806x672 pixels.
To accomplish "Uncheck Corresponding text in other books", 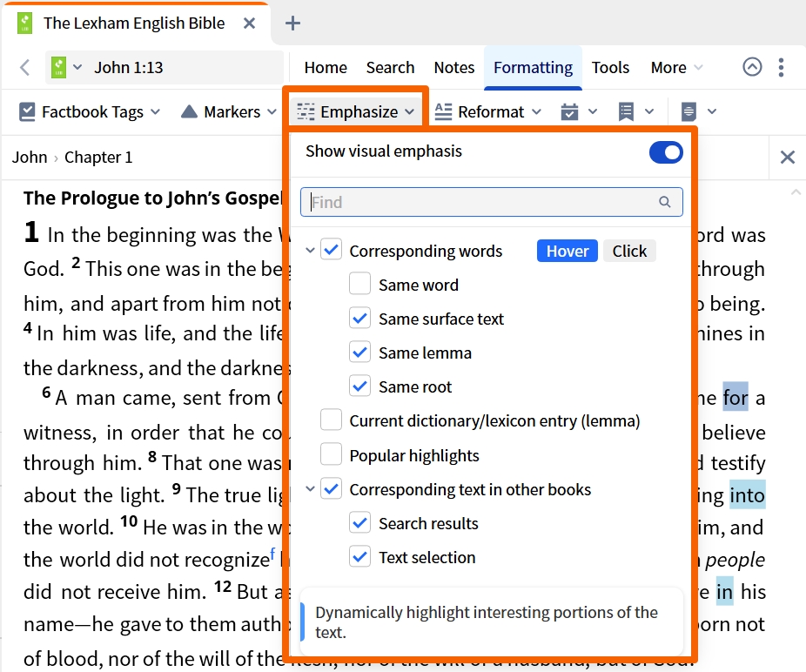I will point(332,488).
